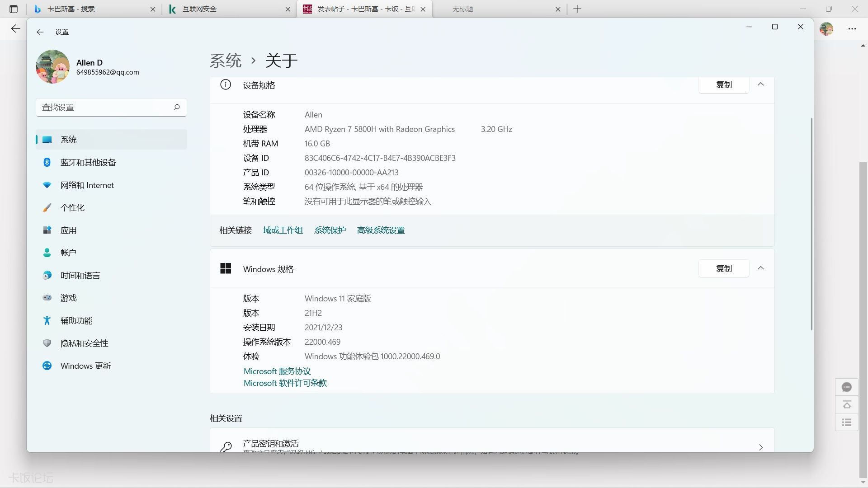Select the product ID 00326-10000-00000-AA213

[x=352, y=173]
